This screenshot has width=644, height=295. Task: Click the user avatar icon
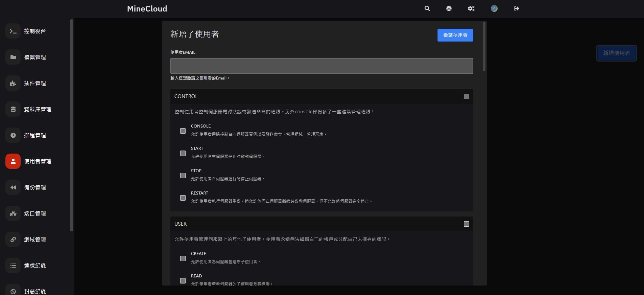pos(494,8)
